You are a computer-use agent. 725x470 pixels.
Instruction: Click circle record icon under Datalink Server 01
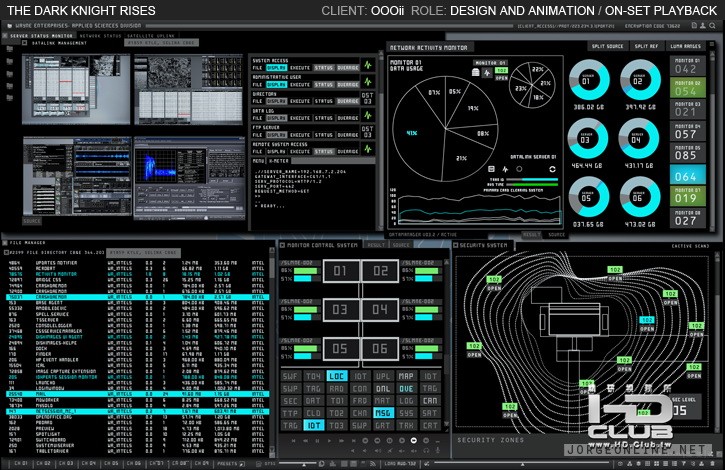(x=519, y=169)
